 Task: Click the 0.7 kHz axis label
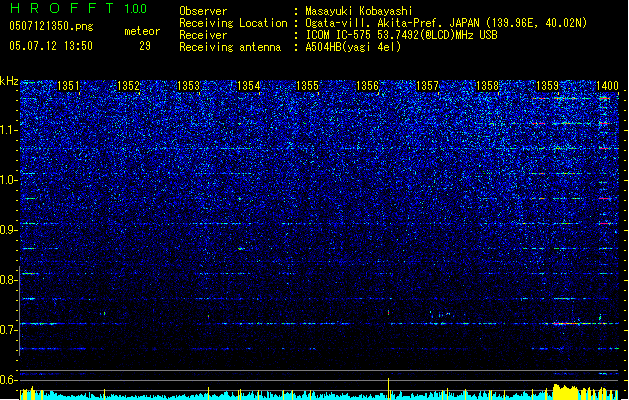[9, 330]
